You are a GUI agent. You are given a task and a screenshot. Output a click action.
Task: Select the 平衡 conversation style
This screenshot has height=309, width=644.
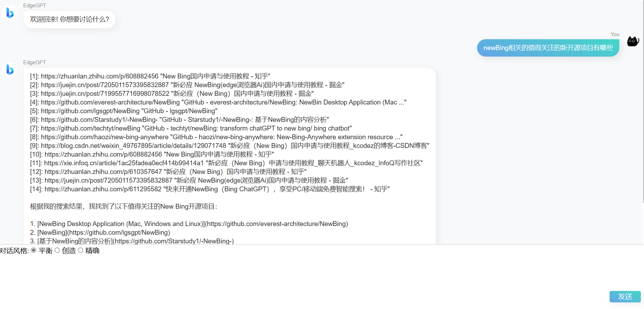click(x=34, y=250)
